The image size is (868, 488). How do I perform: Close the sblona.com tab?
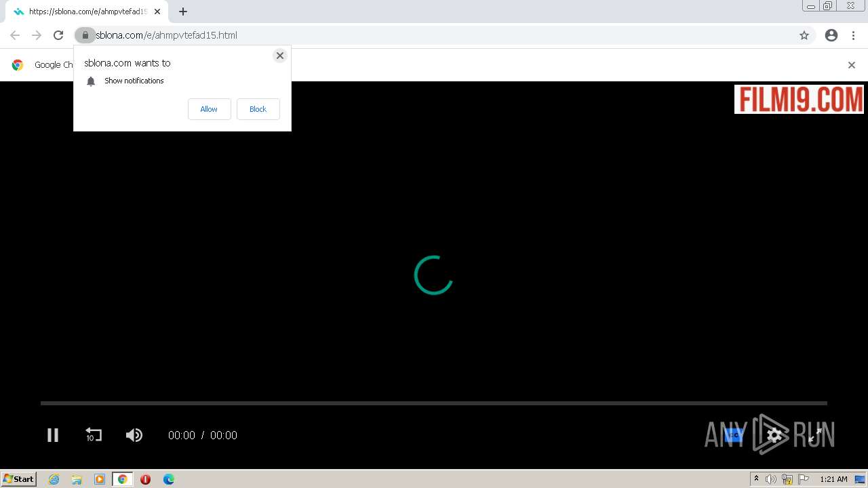pyautogui.click(x=157, y=12)
